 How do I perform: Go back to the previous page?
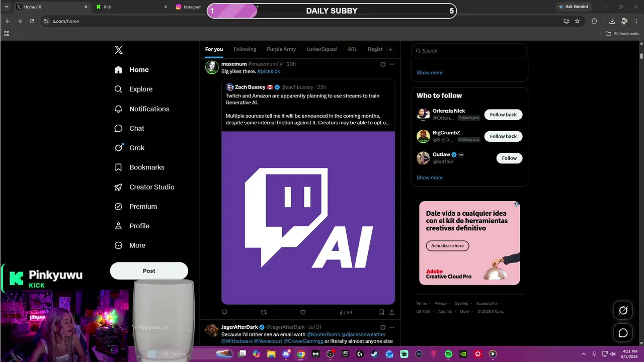click(x=8, y=21)
